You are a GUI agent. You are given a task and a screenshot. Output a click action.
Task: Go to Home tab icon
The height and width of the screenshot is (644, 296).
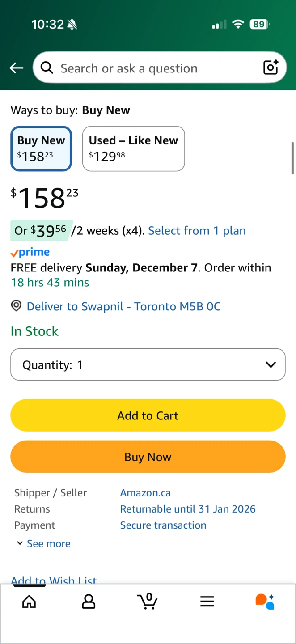pyautogui.click(x=29, y=602)
